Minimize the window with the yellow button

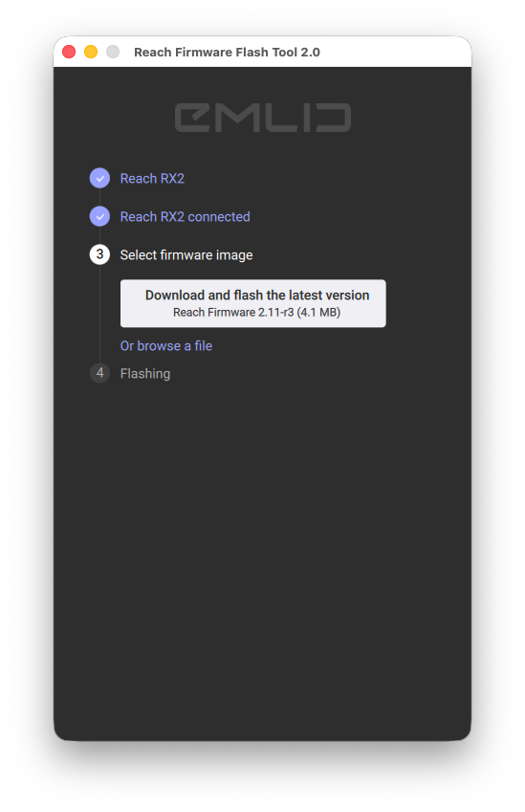pos(91,52)
